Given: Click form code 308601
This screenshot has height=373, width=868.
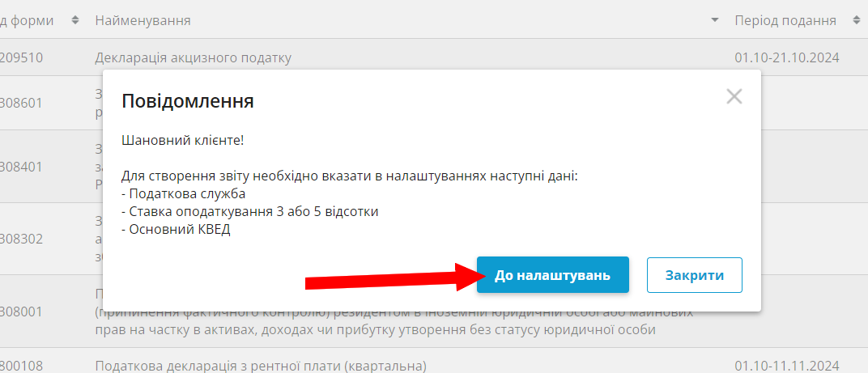Looking at the screenshot, I should (21, 103).
